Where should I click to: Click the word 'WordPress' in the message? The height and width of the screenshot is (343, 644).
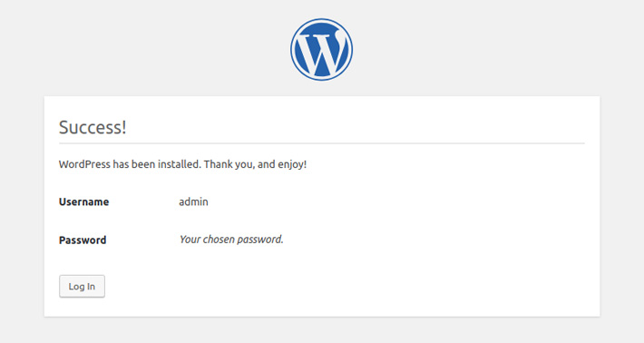coord(84,164)
